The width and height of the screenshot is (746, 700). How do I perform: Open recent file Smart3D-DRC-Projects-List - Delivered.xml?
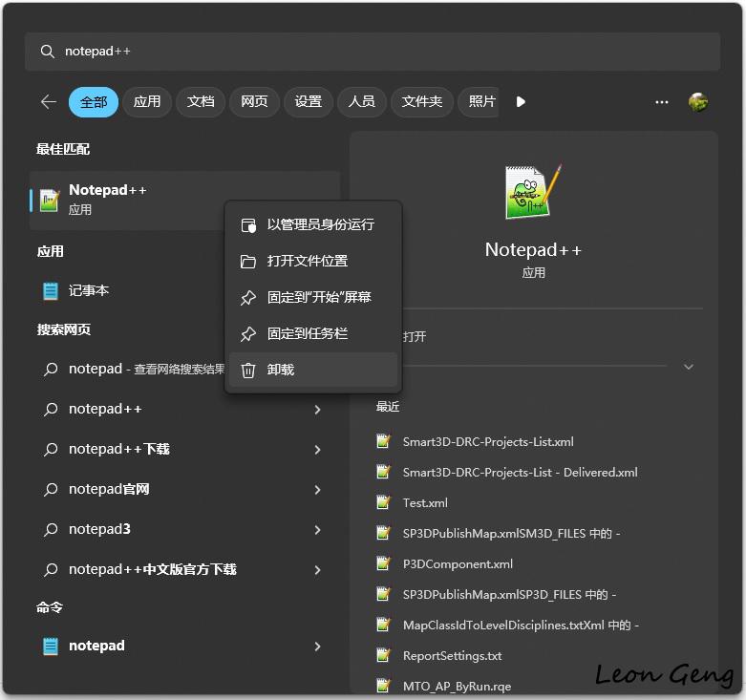(520, 472)
